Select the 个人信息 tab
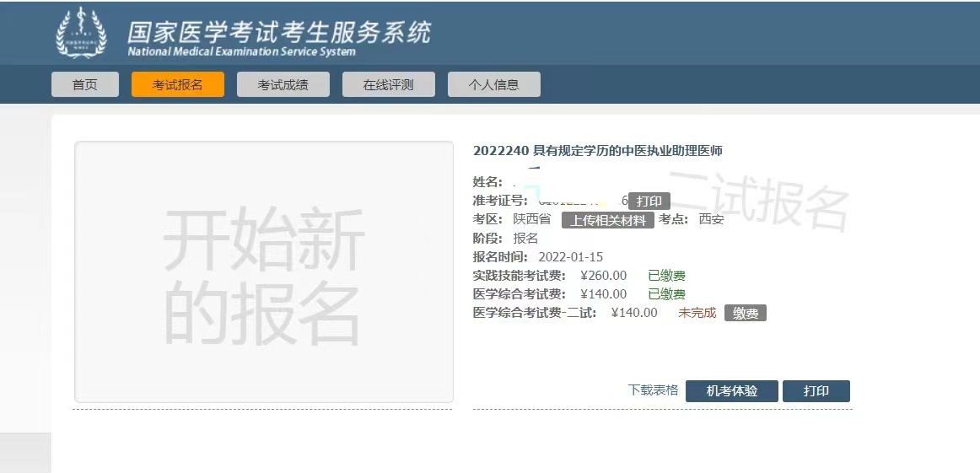The height and width of the screenshot is (473, 980). [493, 84]
